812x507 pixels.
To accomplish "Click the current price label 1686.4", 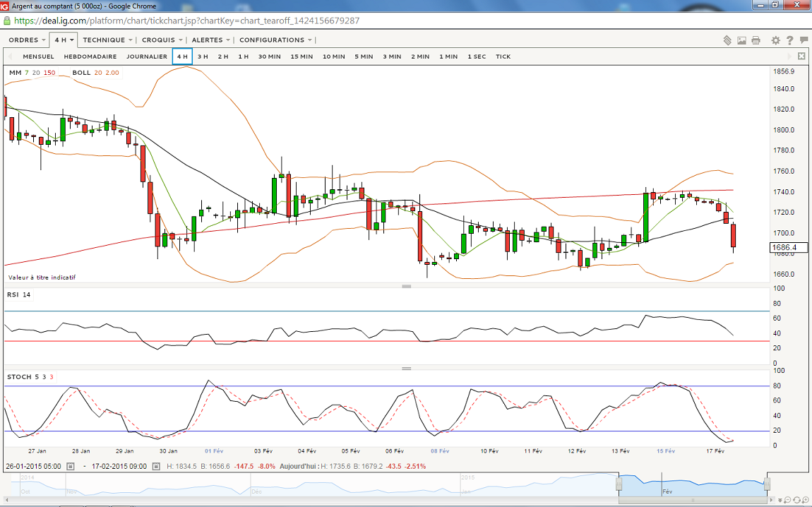I will (x=789, y=248).
